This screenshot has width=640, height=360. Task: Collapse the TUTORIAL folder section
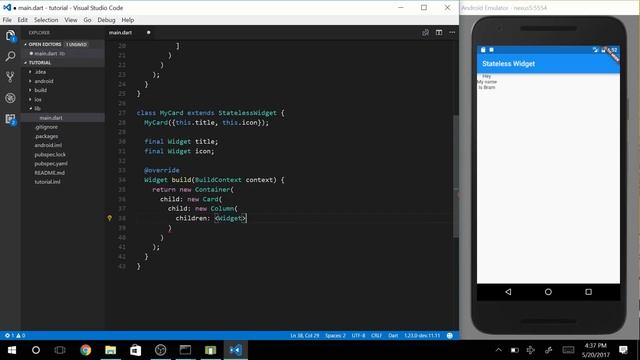[40, 62]
